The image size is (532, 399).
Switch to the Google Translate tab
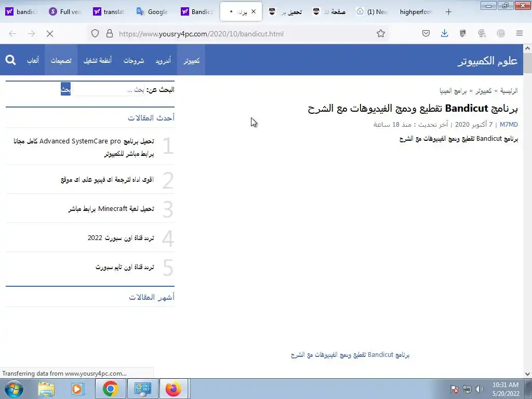pyautogui.click(x=153, y=12)
